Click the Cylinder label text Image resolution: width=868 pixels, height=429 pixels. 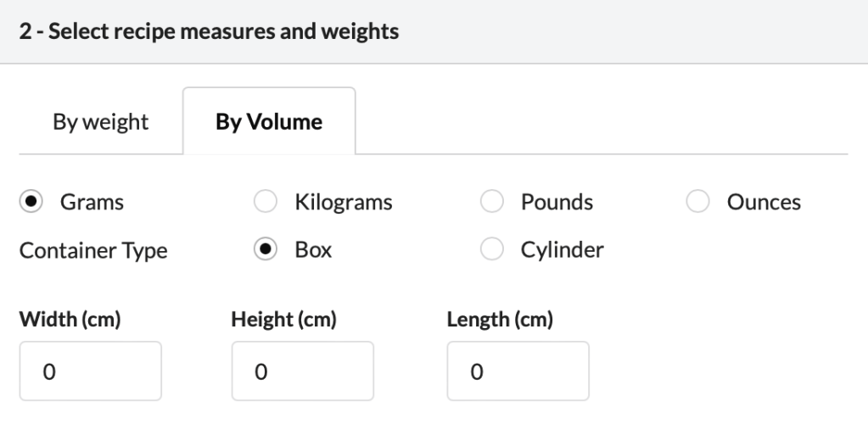pyautogui.click(x=562, y=250)
